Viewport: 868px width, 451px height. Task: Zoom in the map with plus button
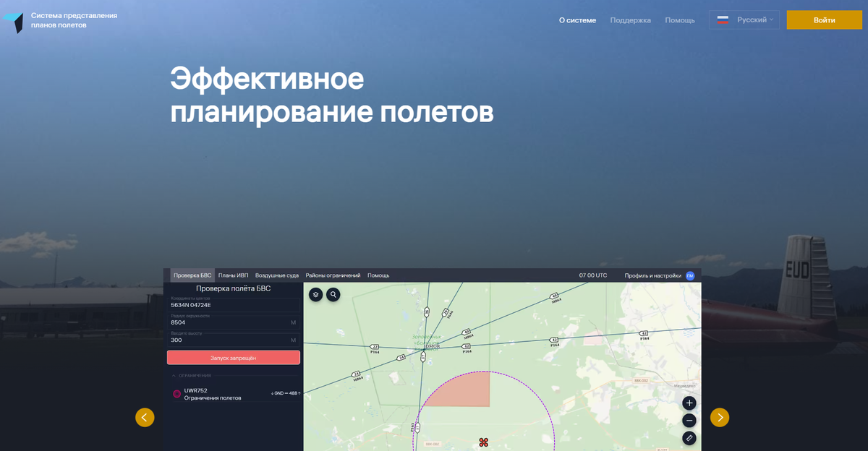click(689, 403)
